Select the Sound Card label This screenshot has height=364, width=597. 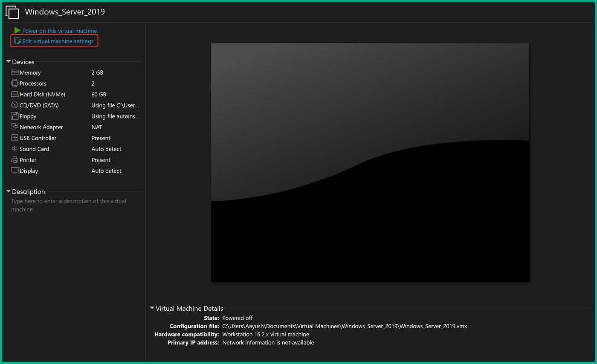tap(34, 149)
